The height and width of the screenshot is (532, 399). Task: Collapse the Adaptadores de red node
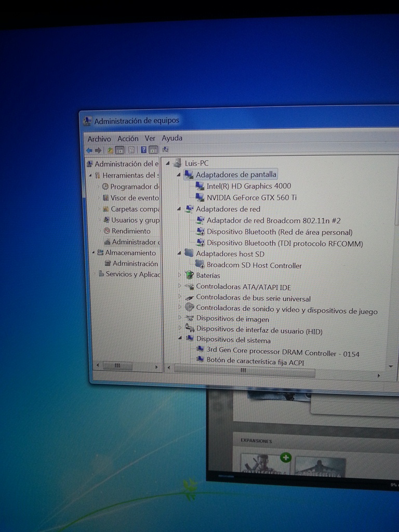179,209
